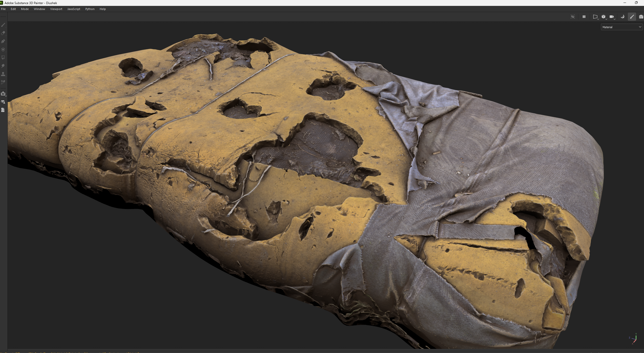644x353 pixels.
Task: Pause the engine computation
Action: click(584, 17)
